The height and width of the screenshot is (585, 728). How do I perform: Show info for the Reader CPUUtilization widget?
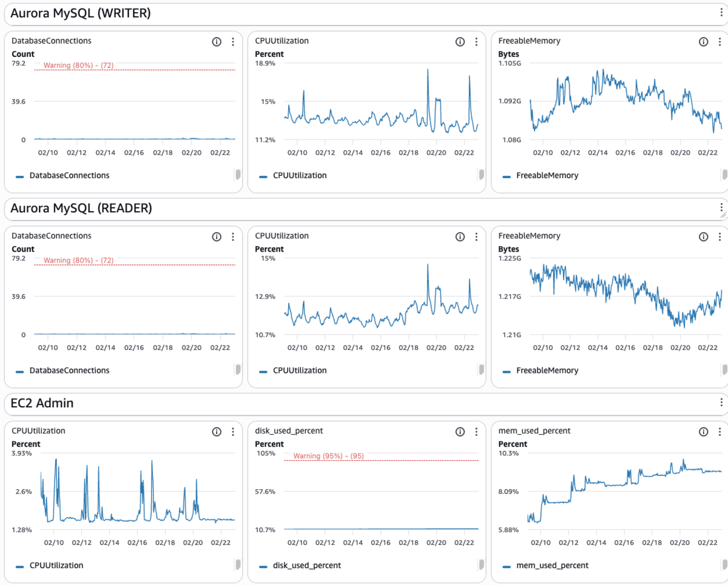pyautogui.click(x=460, y=237)
